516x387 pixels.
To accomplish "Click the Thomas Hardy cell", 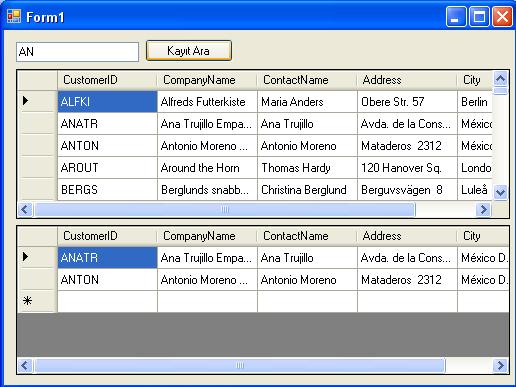I will 307,168.
